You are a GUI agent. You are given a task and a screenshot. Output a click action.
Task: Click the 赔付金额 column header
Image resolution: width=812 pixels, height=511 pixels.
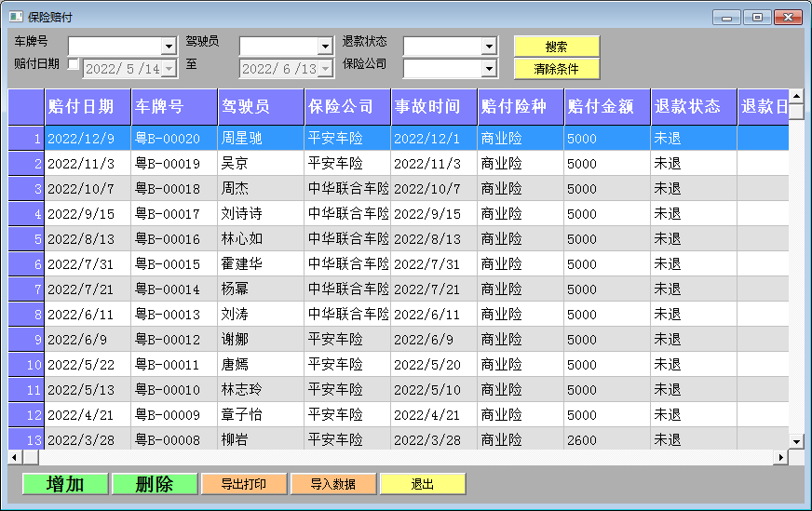click(607, 107)
